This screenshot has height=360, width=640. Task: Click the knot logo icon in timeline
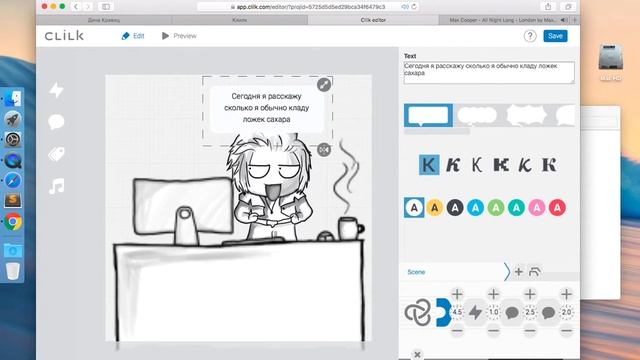click(x=418, y=312)
